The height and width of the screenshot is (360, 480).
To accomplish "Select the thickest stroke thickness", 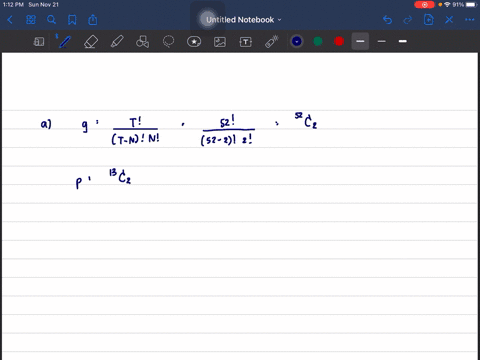I will tap(403, 41).
